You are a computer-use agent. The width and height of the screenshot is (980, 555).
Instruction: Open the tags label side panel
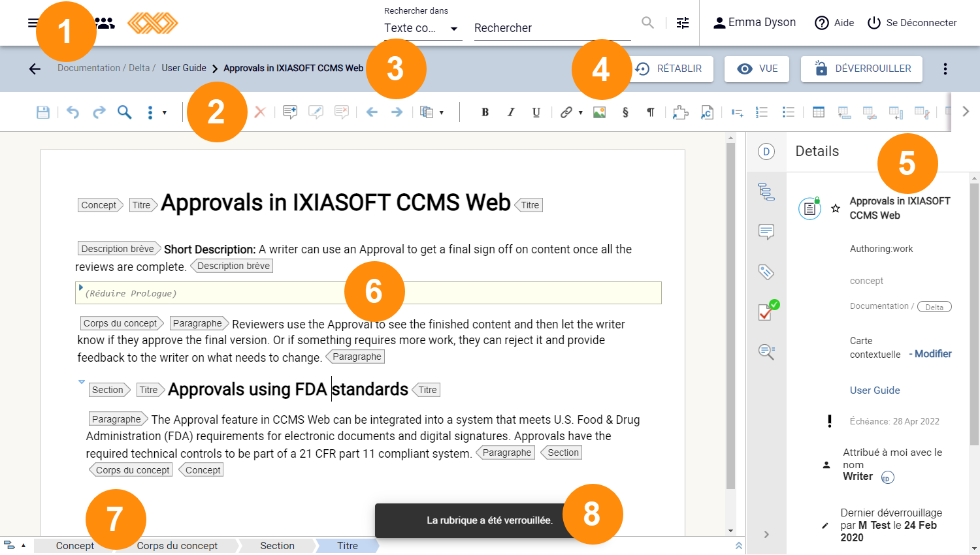point(766,272)
